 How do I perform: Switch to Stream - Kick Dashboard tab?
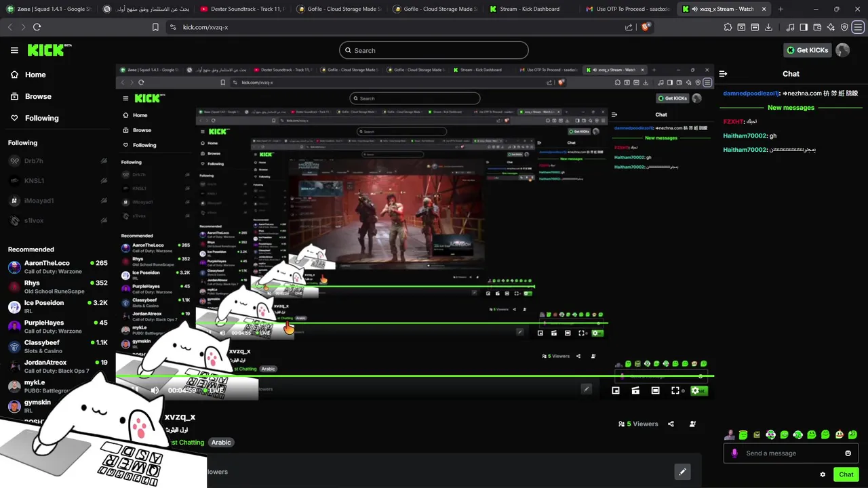coord(530,9)
